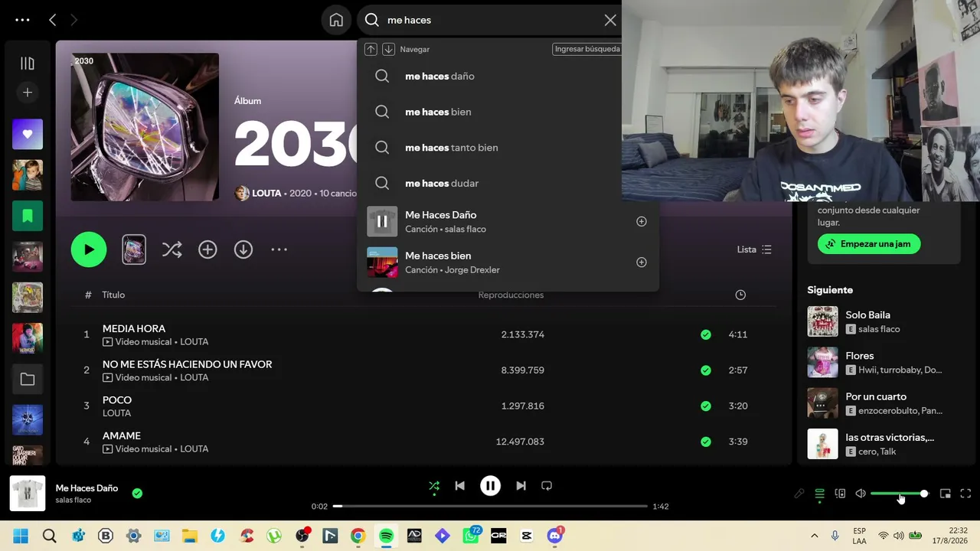Toggle shuffle for the 2030 album
The height and width of the screenshot is (551, 980).
point(171,249)
